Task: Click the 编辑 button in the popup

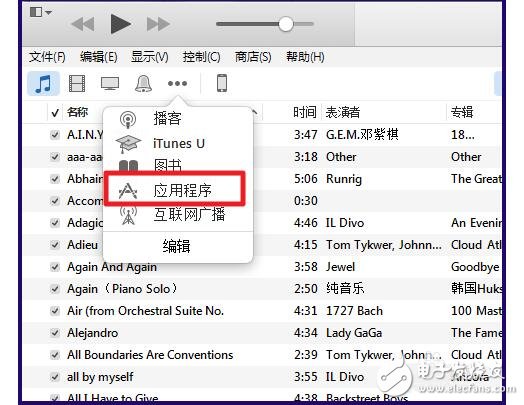Action: tap(177, 246)
